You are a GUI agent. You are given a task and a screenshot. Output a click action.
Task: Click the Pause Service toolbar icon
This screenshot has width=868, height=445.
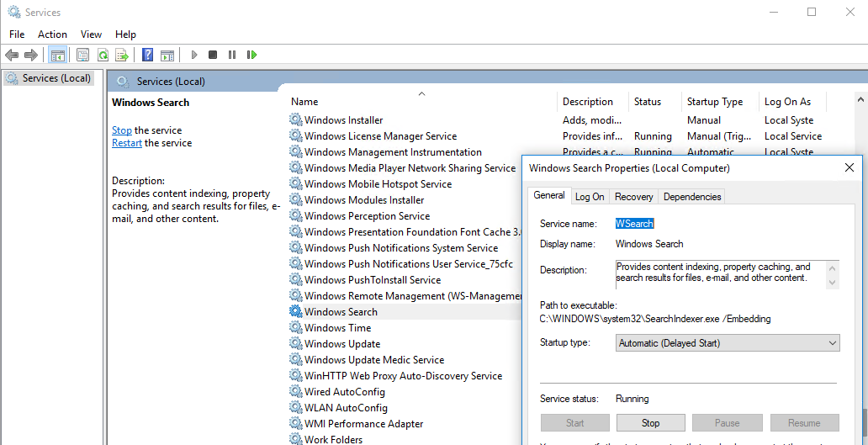232,56
